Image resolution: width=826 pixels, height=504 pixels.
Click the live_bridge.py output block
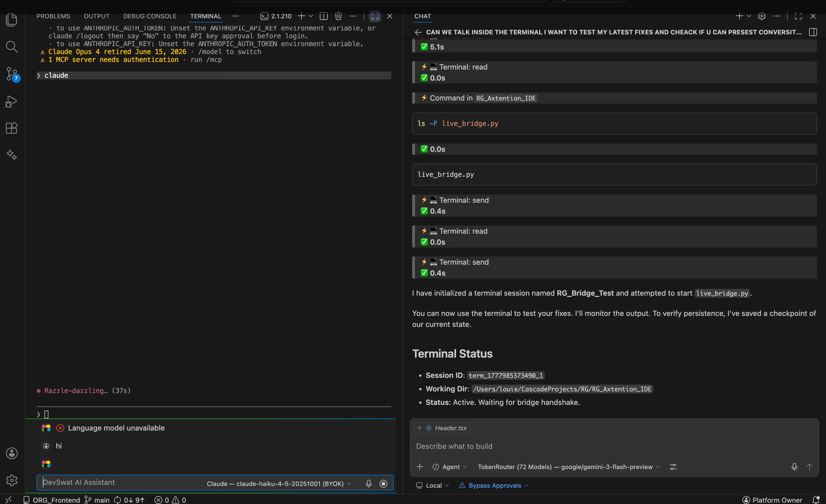pyautogui.click(x=614, y=174)
